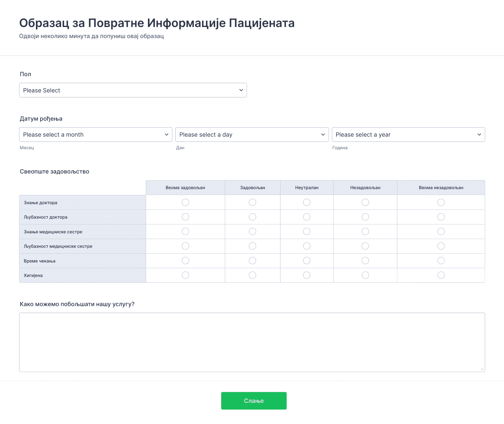Click the Хигијена row label
The height and width of the screenshot is (424, 504).
(33, 275)
